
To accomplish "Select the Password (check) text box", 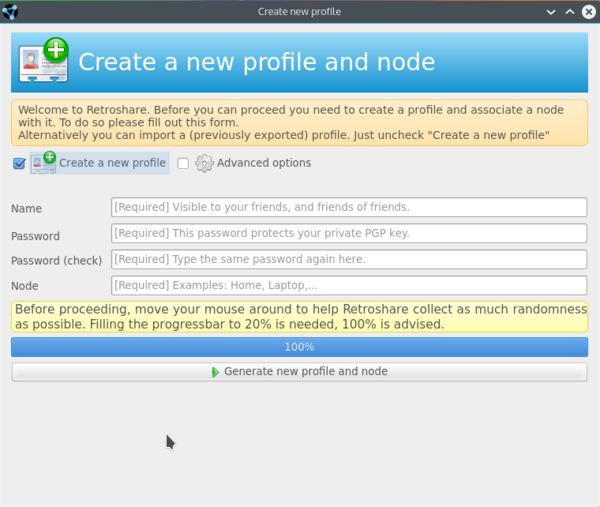I will tap(348, 260).
